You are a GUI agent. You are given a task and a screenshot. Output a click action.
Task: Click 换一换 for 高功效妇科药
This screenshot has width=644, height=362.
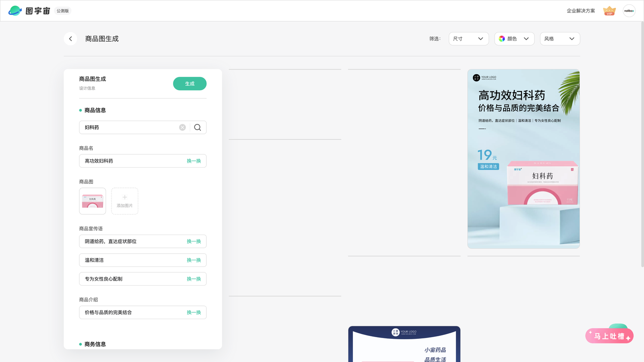click(194, 161)
